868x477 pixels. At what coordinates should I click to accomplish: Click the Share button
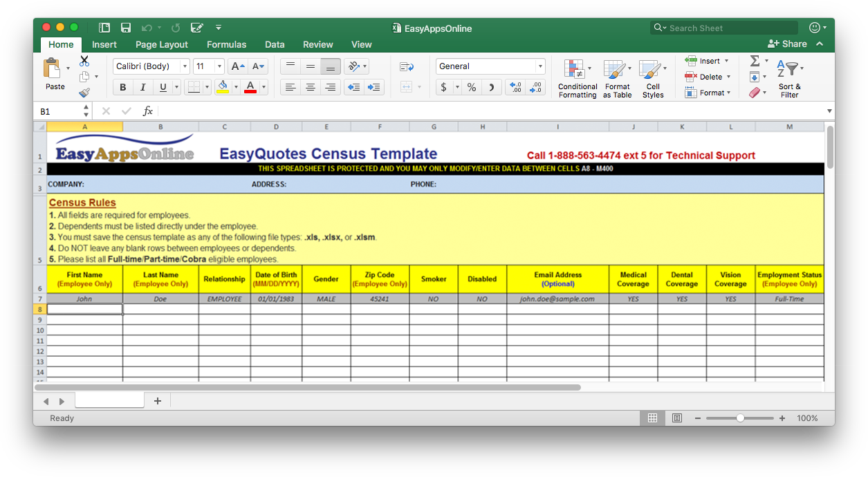click(787, 44)
